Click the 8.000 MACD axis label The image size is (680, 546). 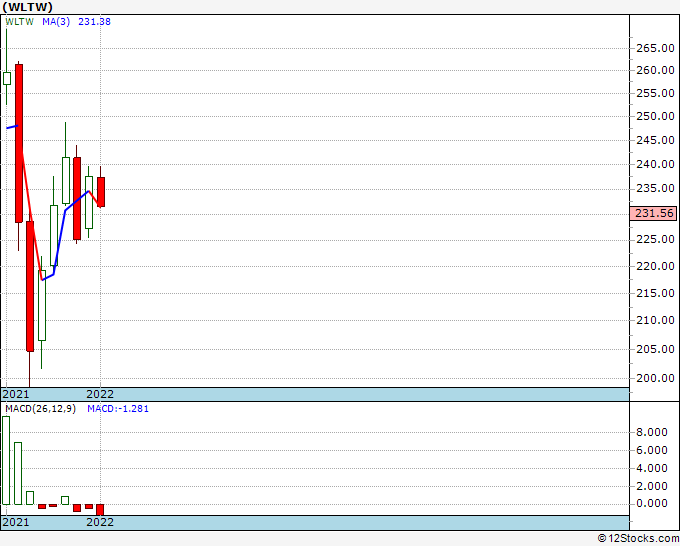point(651,432)
